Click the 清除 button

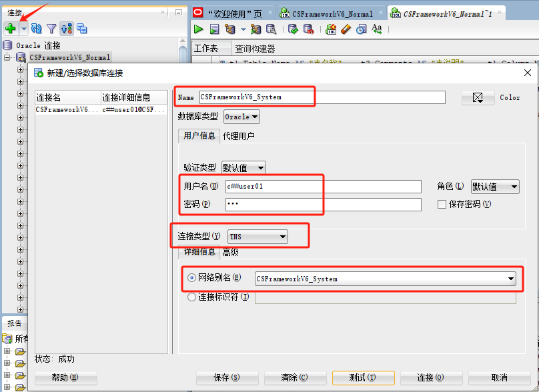click(x=296, y=377)
